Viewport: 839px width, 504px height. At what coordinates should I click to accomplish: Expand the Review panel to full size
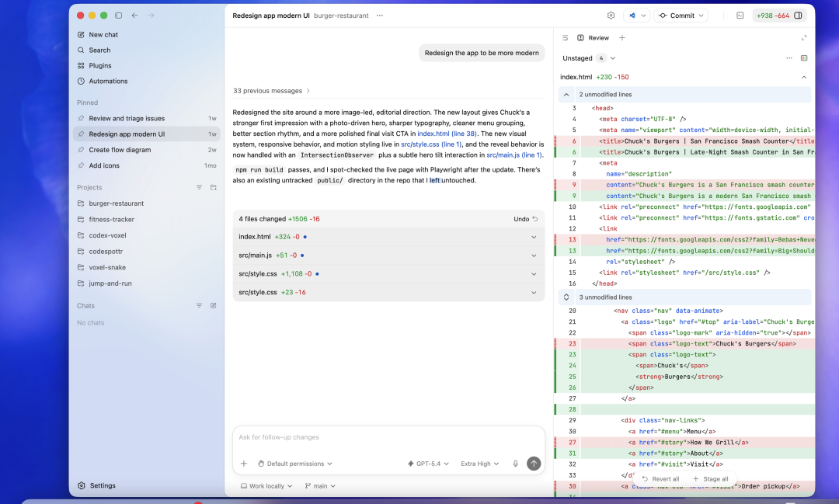click(x=804, y=38)
